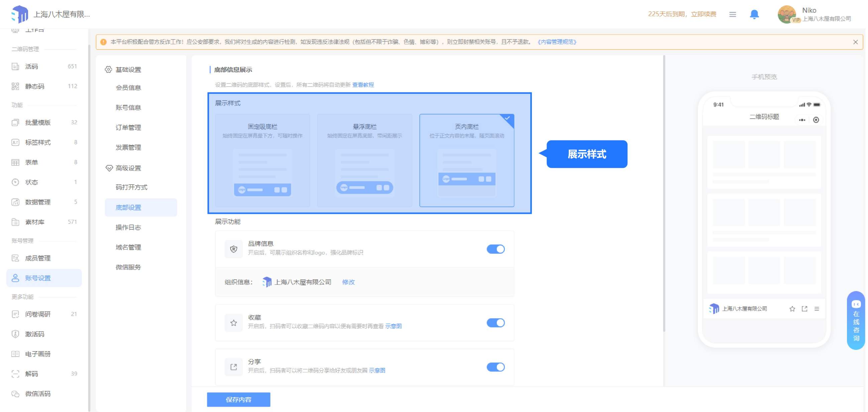Click the 批量模版 sidebar icon
This screenshot has height=412, width=868.
(15, 122)
